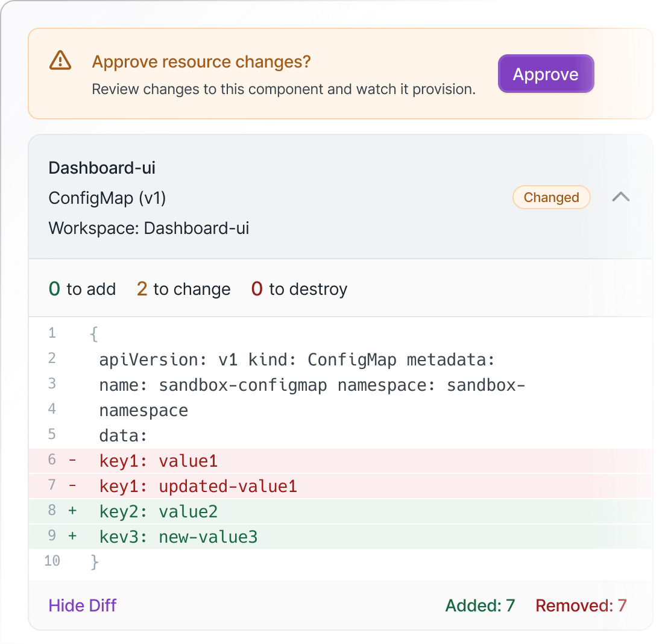Click the 'Workspace: Dashboard-ui' text
668x644 pixels.
point(148,228)
